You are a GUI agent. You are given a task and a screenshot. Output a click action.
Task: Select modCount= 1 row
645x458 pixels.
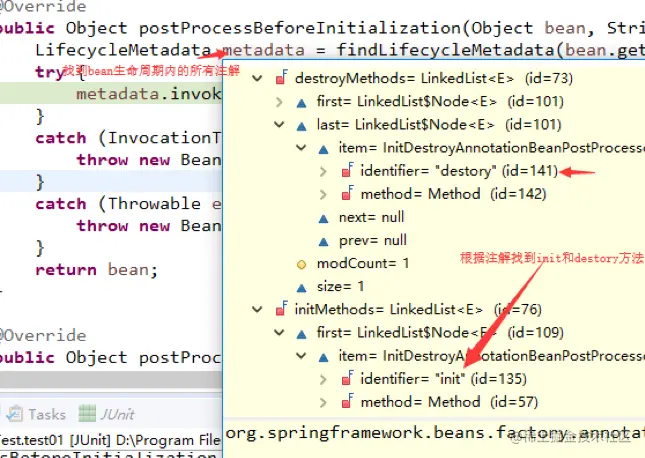coord(363,263)
